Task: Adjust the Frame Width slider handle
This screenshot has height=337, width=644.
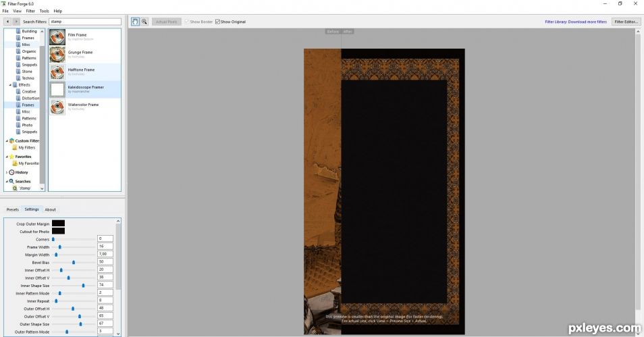Action: click(60, 247)
